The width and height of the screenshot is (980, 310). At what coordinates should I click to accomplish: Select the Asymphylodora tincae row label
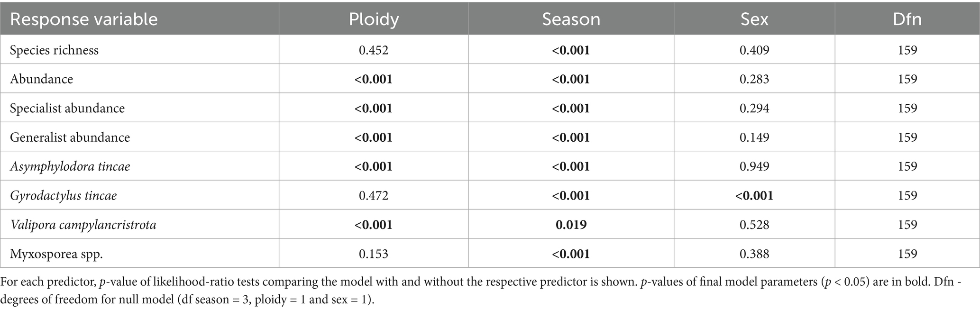pyautogui.click(x=70, y=167)
